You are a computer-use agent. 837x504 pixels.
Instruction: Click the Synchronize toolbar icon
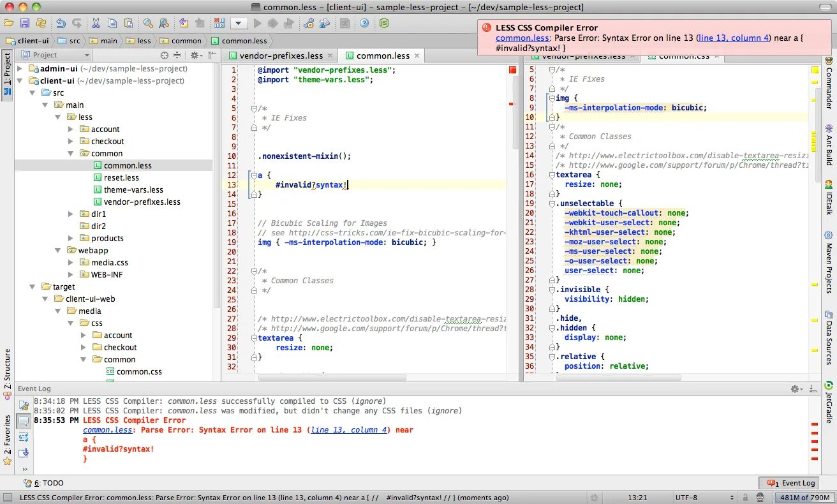[x=41, y=23]
